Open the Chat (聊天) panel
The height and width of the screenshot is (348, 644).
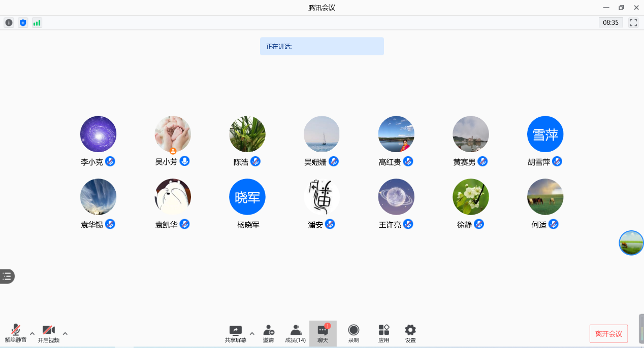pyautogui.click(x=323, y=333)
